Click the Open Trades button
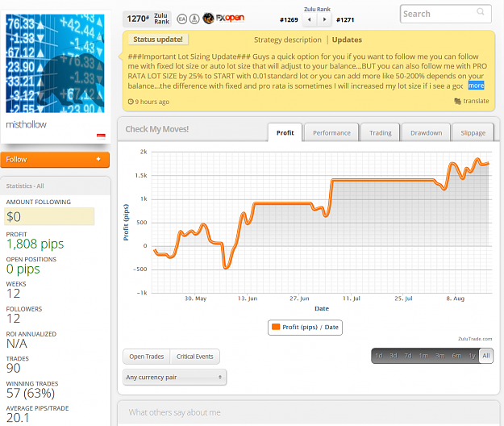The width and height of the screenshot is (504, 426). (x=147, y=357)
